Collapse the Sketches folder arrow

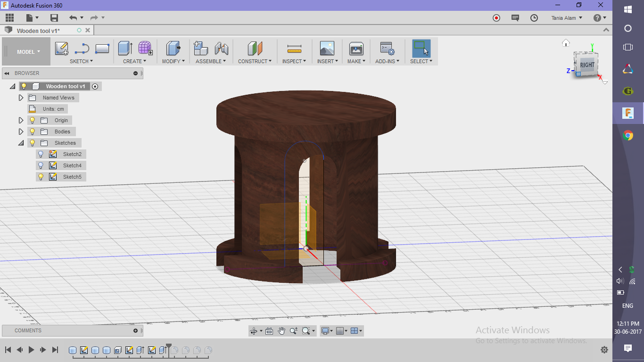pos(21,143)
